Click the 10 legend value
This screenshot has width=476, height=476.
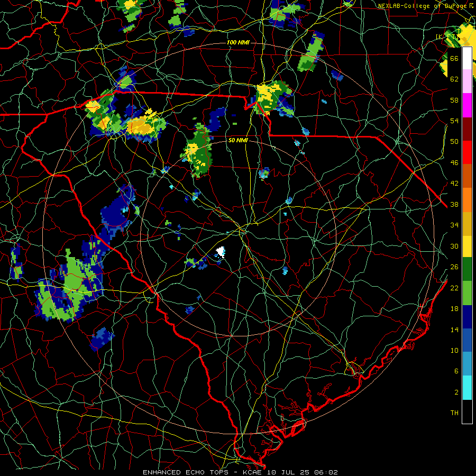tap(454, 350)
